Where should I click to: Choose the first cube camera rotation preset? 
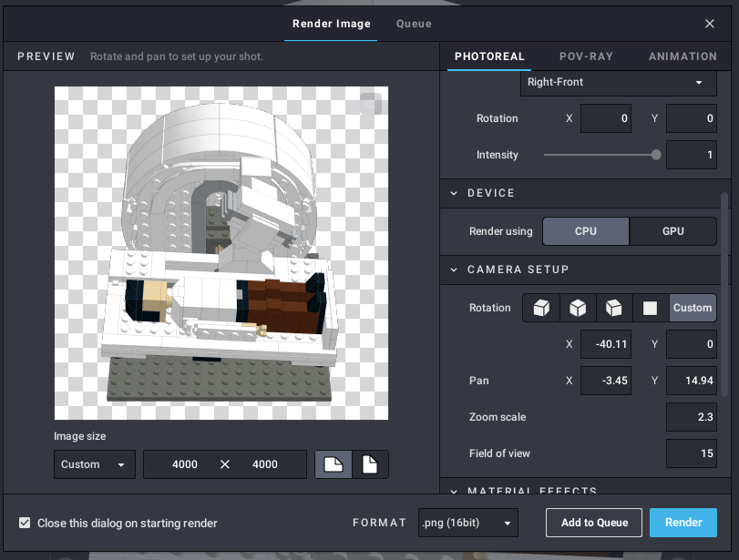pyautogui.click(x=541, y=308)
